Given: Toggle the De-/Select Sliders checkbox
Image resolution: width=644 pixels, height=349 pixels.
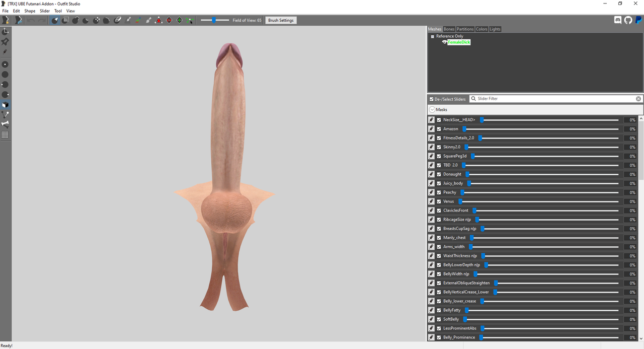Looking at the screenshot, I should (431, 99).
